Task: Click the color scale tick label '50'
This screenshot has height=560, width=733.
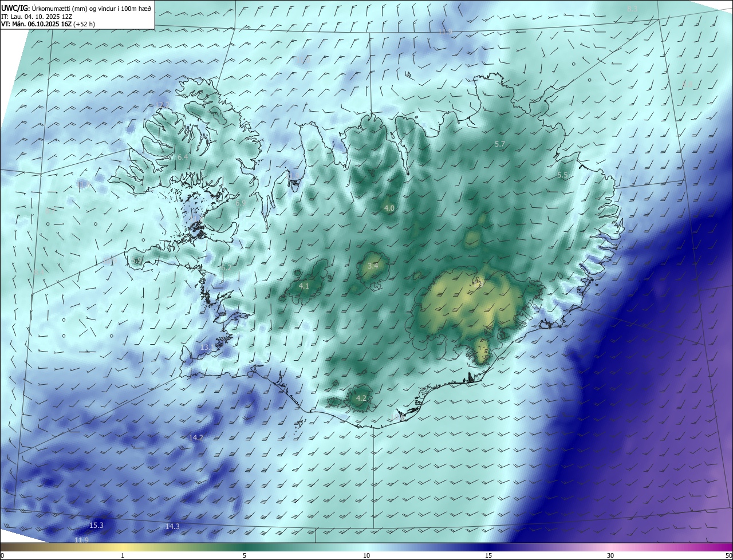Action: coord(728,556)
